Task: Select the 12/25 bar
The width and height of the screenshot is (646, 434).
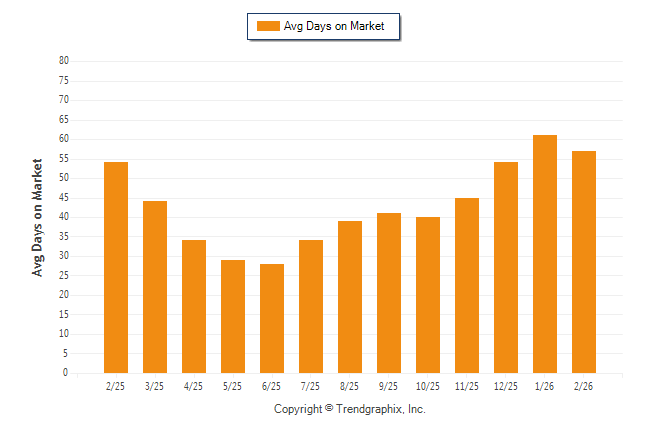Action: click(x=506, y=267)
